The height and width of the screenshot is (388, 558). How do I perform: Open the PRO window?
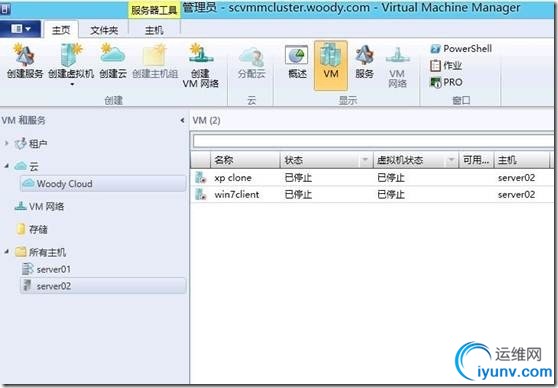pyautogui.click(x=446, y=82)
